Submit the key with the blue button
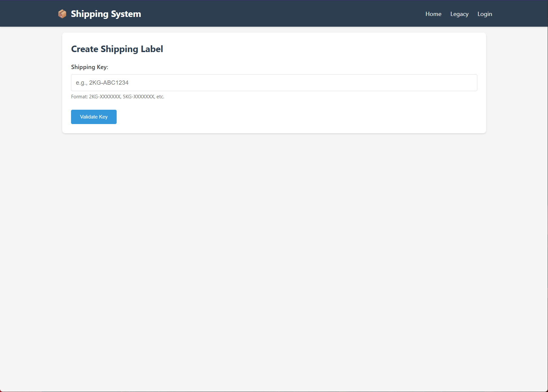The image size is (548, 392). (x=94, y=117)
